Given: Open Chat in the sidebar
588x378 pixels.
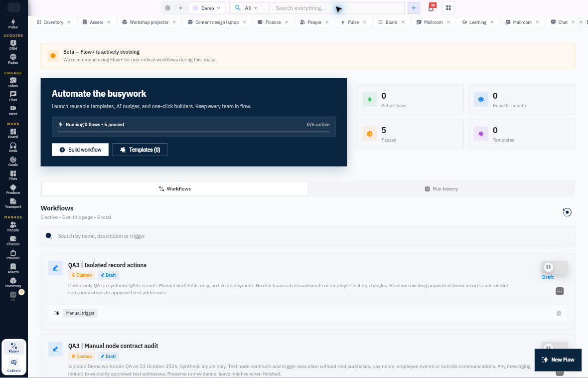Looking at the screenshot, I should click(13, 96).
